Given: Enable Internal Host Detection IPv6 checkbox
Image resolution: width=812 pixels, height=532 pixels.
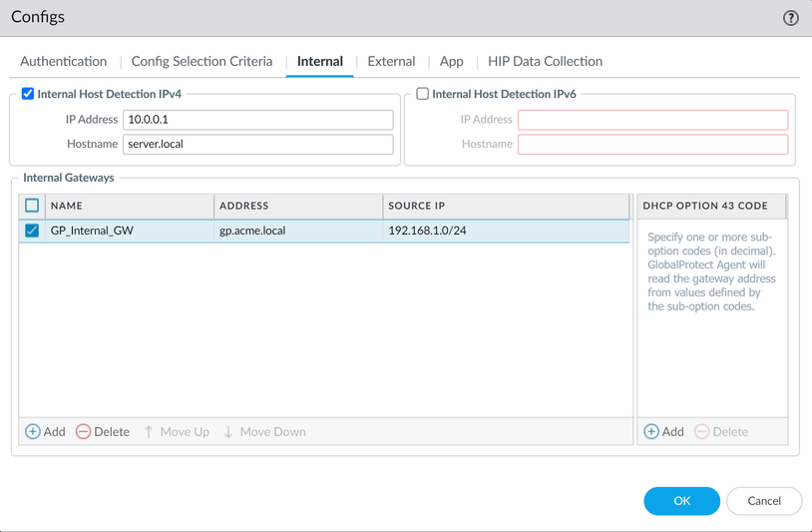Looking at the screenshot, I should (423, 94).
